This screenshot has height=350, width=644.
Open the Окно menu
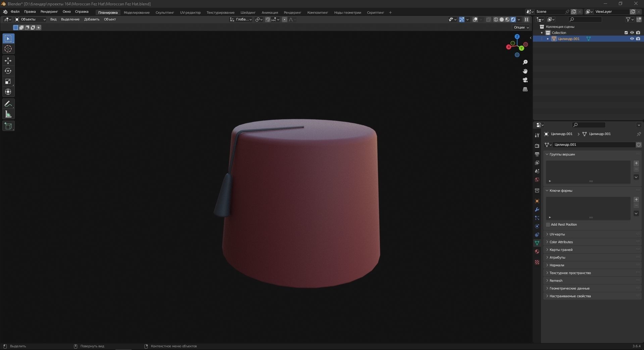(66, 12)
